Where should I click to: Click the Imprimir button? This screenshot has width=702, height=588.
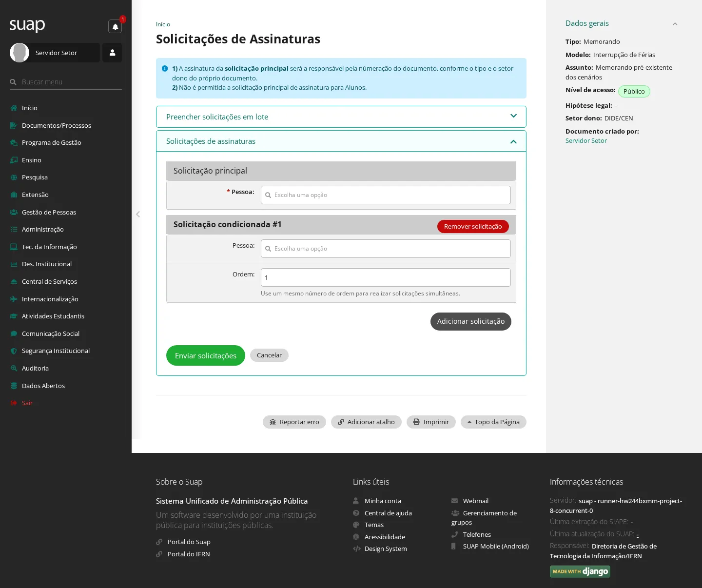[x=431, y=422]
